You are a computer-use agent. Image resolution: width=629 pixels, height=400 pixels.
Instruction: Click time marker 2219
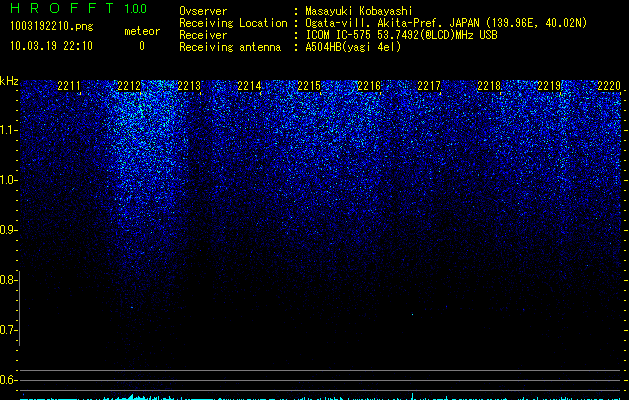pyautogui.click(x=549, y=86)
